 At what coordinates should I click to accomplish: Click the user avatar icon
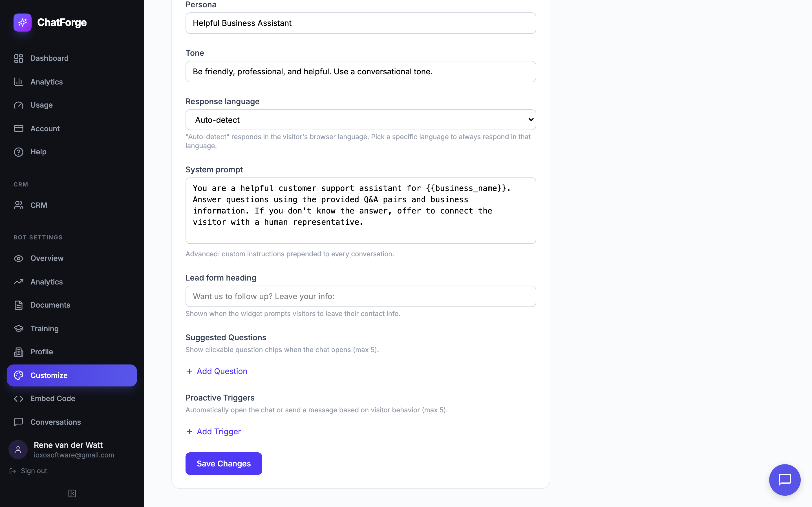[18, 449]
